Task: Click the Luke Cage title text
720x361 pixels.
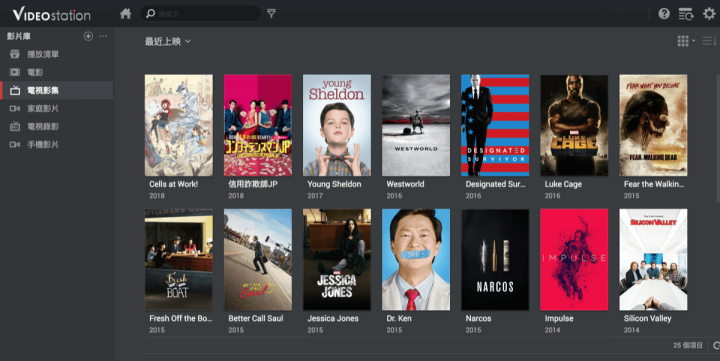Action: (563, 184)
